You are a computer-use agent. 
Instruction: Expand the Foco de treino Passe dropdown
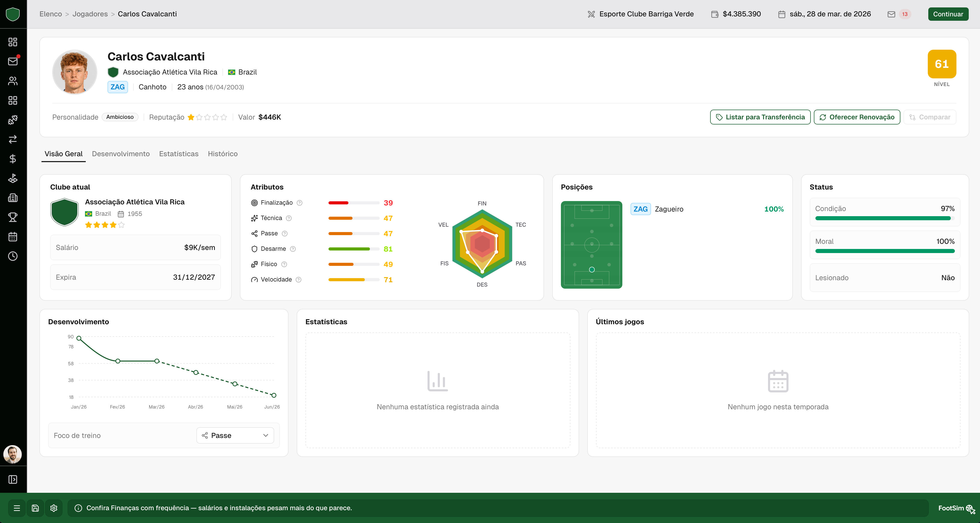235,435
